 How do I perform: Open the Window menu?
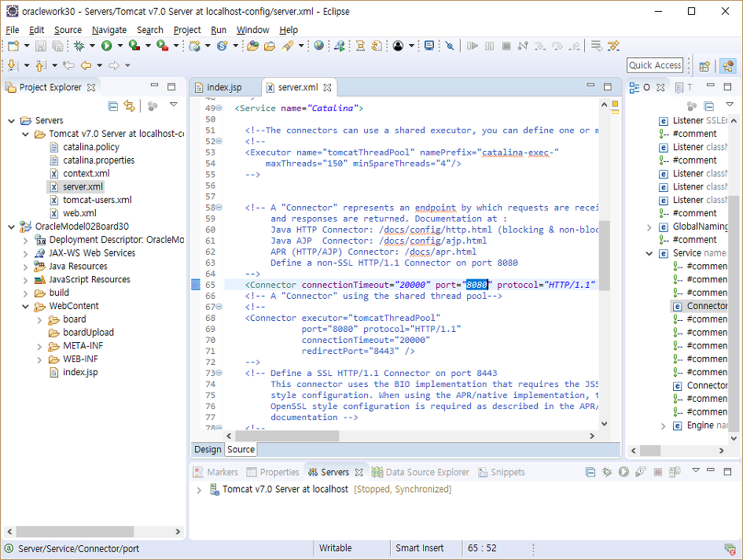click(x=252, y=30)
